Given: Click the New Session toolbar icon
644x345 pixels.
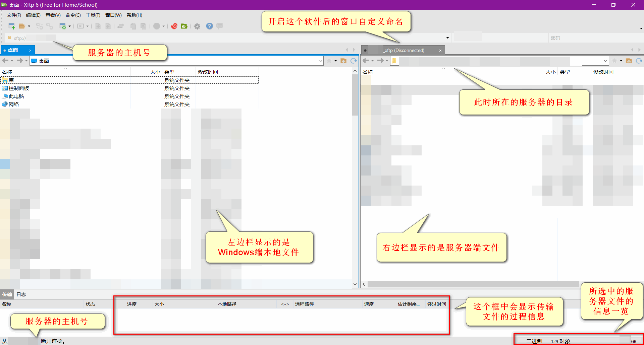Looking at the screenshot, I should 12,26.
